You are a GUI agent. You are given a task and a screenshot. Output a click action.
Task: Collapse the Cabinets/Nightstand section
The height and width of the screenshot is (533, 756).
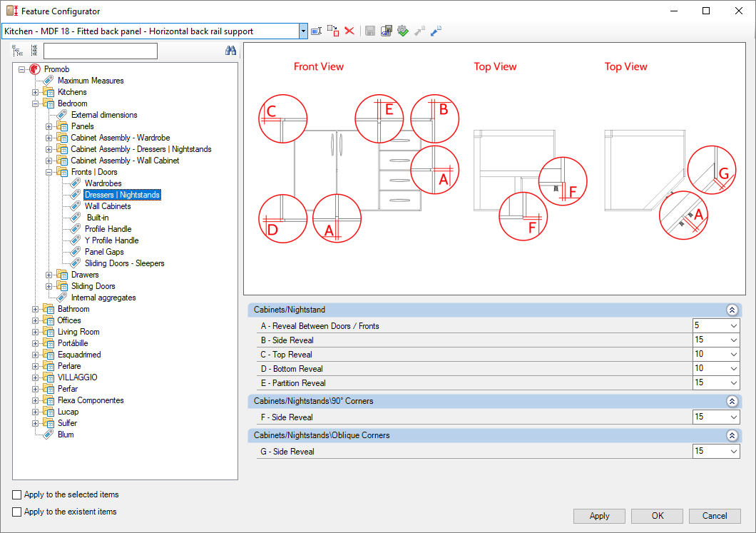[732, 310]
